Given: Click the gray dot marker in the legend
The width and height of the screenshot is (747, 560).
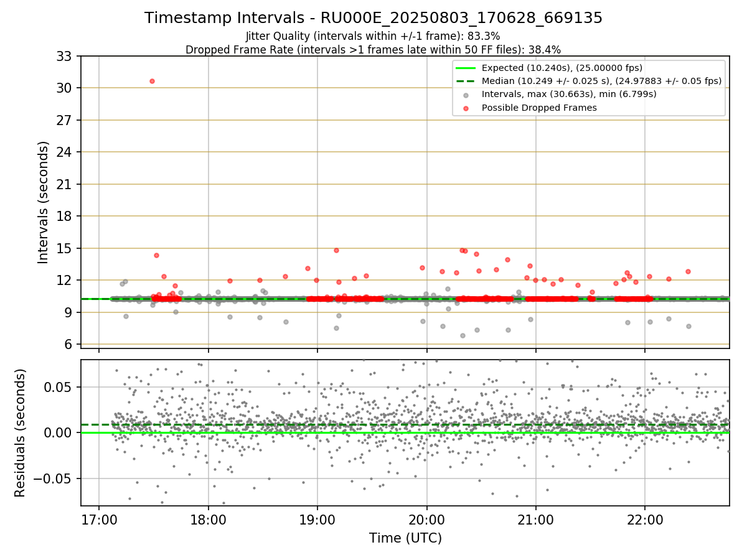Looking at the screenshot, I should coord(466,95).
